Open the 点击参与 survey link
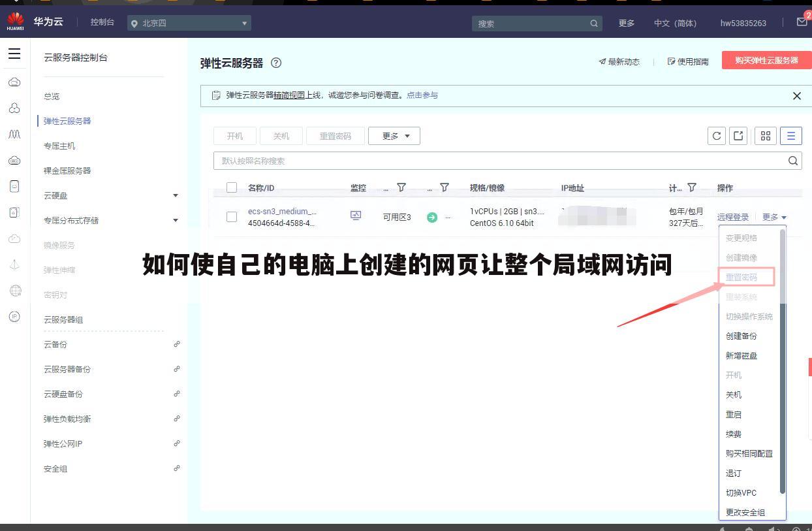The width and height of the screenshot is (812, 531). 422,95
